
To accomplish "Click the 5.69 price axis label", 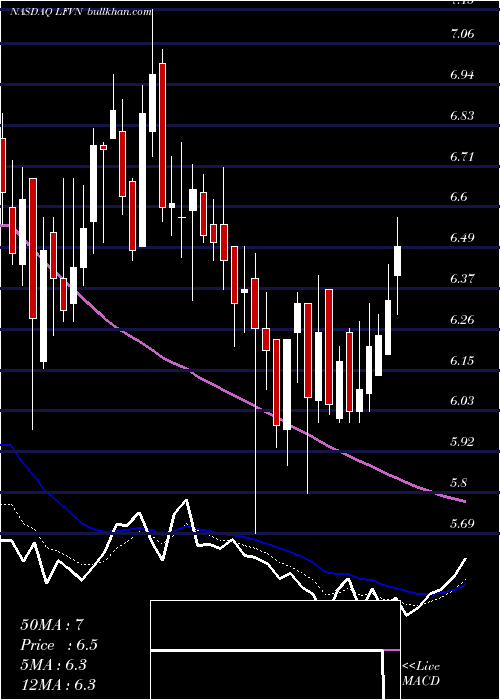I will pyautogui.click(x=462, y=523).
